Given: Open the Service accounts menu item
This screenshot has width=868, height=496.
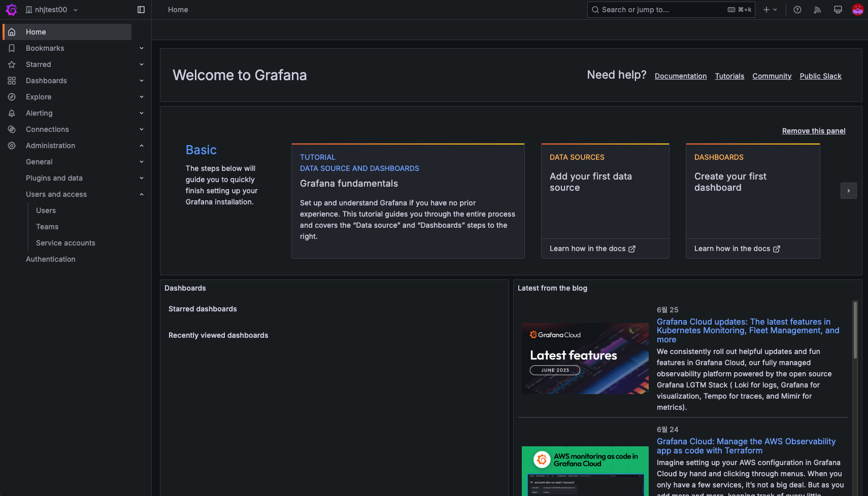Looking at the screenshot, I should (65, 243).
